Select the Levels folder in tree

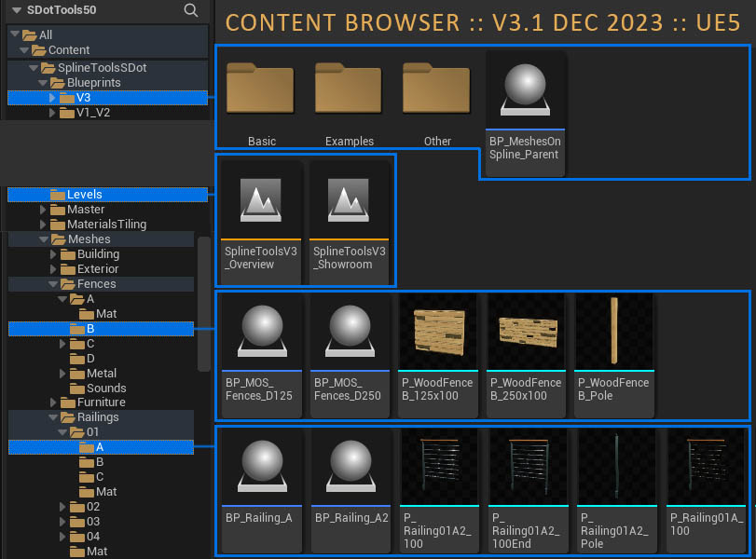pyautogui.click(x=84, y=195)
